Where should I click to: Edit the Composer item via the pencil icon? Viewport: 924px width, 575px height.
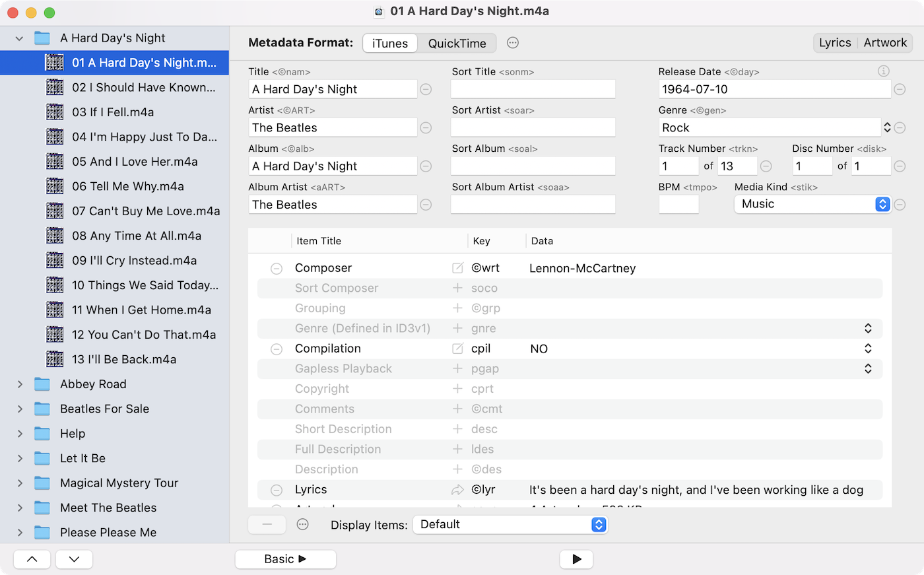click(457, 268)
